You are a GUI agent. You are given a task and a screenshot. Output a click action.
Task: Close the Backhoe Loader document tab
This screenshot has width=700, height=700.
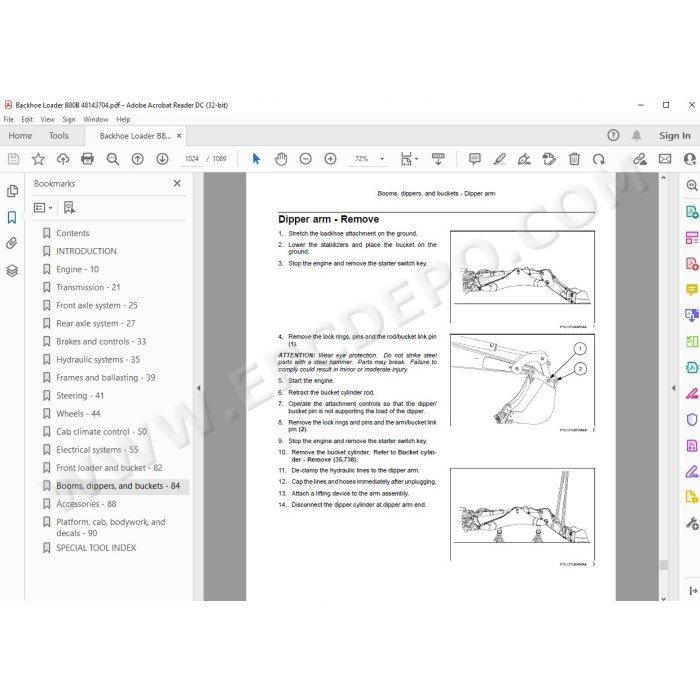point(179,135)
